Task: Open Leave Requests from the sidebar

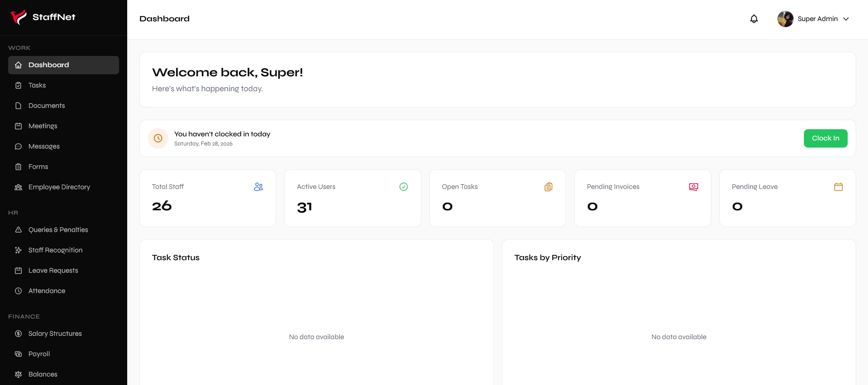Action: click(x=53, y=270)
